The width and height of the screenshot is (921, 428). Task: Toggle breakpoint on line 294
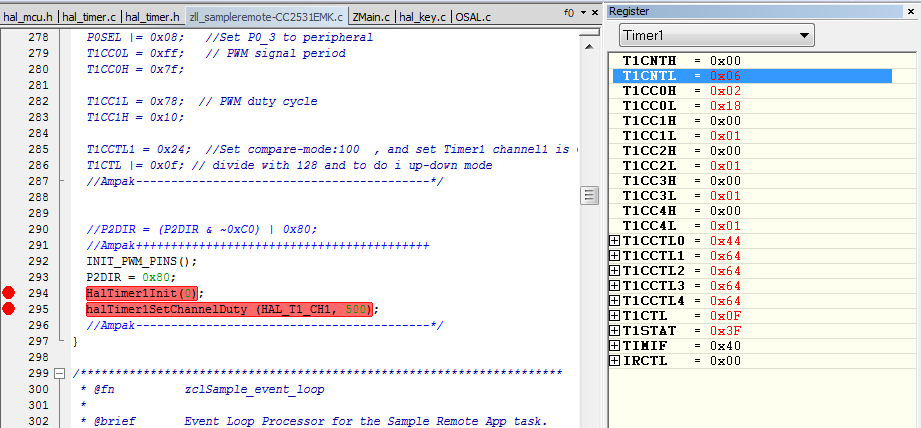(8, 292)
